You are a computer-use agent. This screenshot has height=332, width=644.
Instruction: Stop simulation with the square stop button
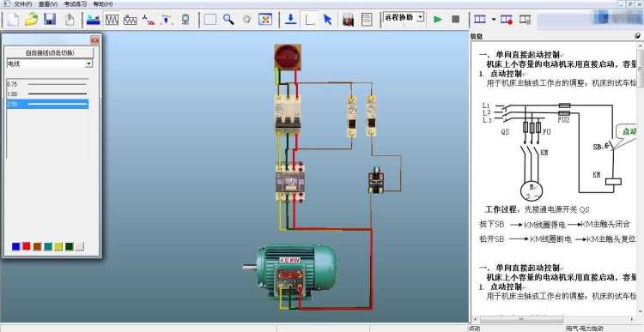pyautogui.click(x=455, y=19)
